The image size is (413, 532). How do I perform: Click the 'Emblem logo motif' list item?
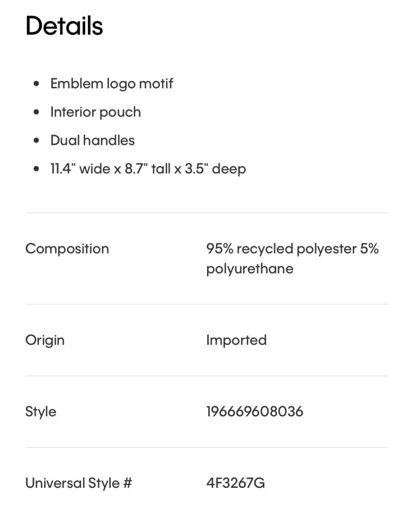(x=112, y=84)
